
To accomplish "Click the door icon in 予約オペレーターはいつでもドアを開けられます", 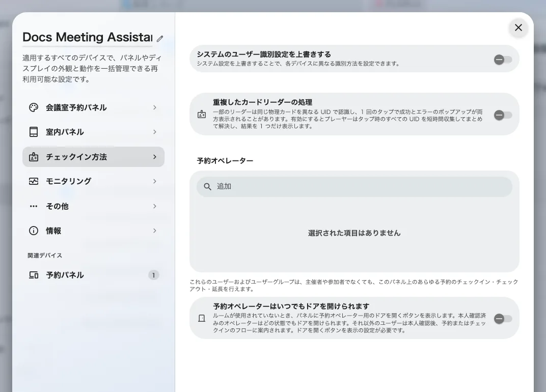I will click(202, 318).
